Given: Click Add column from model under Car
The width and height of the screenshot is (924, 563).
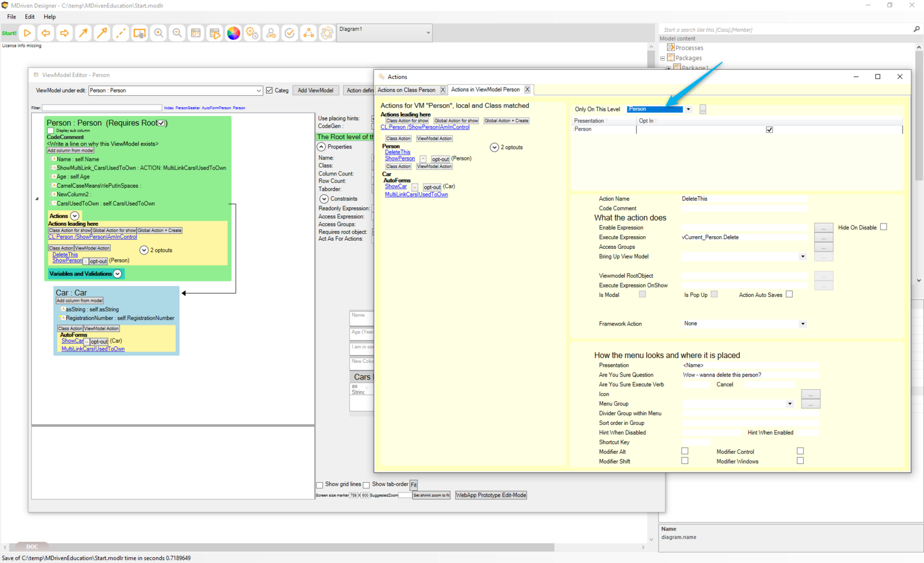Looking at the screenshot, I should (x=80, y=300).
